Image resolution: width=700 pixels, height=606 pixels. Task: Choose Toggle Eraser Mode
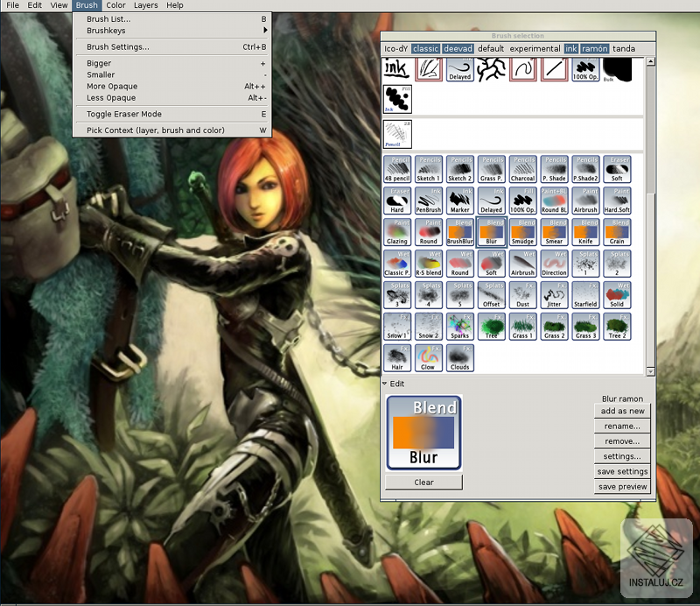[x=171, y=114]
